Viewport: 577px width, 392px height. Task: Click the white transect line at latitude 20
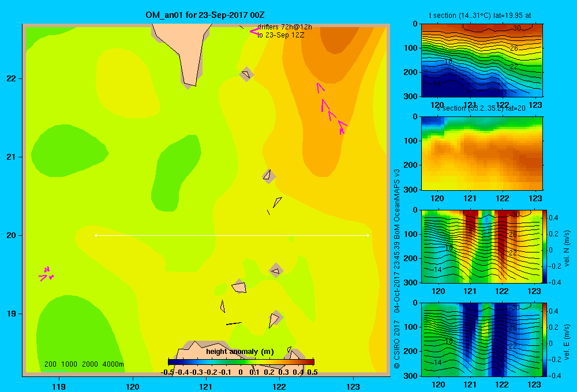pyautogui.click(x=232, y=235)
